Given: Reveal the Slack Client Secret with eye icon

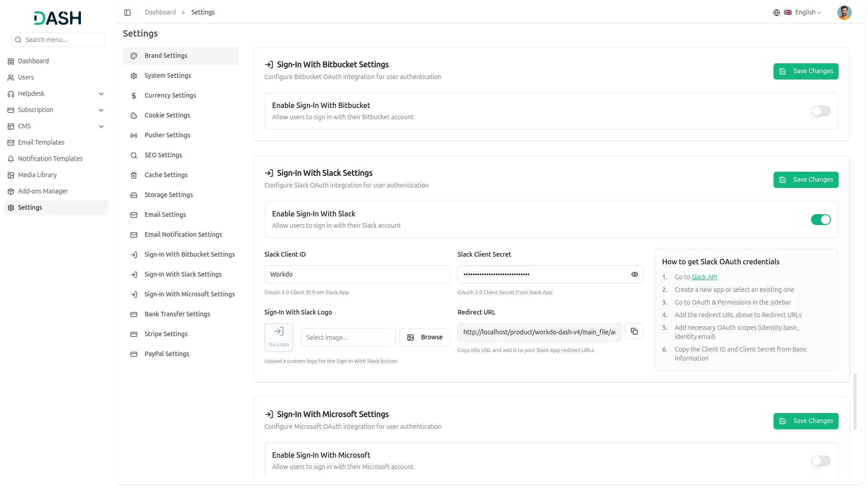Looking at the screenshot, I should 634,274.
